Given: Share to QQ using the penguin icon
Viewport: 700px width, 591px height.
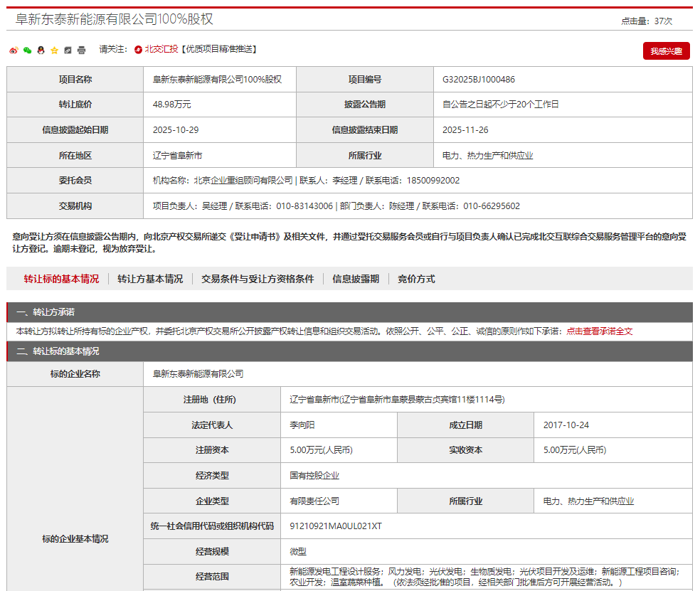Looking at the screenshot, I should tap(41, 50).
